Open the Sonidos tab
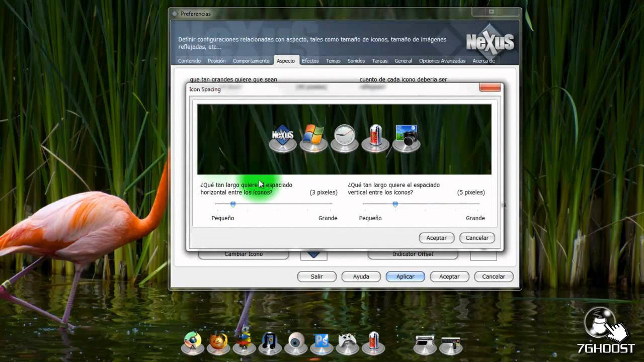This screenshot has height=362, width=644. 356,60
